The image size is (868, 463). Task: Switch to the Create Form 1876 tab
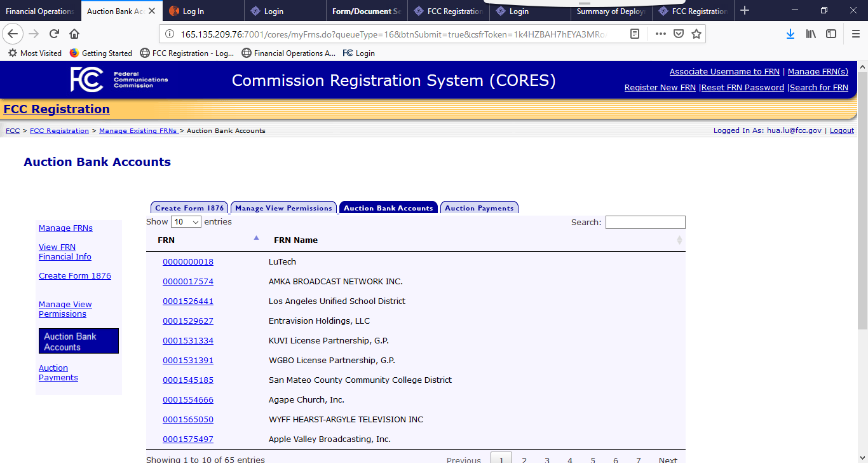pos(189,208)
